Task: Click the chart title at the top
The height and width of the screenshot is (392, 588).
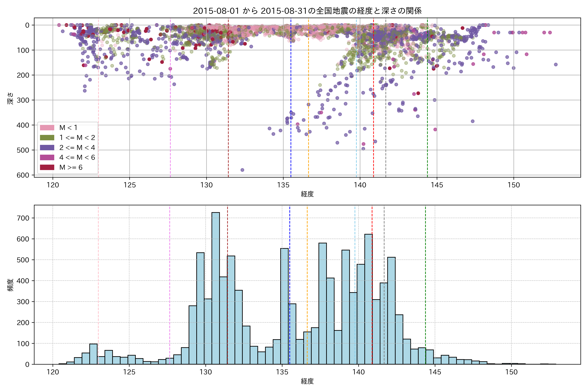Action: tap(307, 11)
